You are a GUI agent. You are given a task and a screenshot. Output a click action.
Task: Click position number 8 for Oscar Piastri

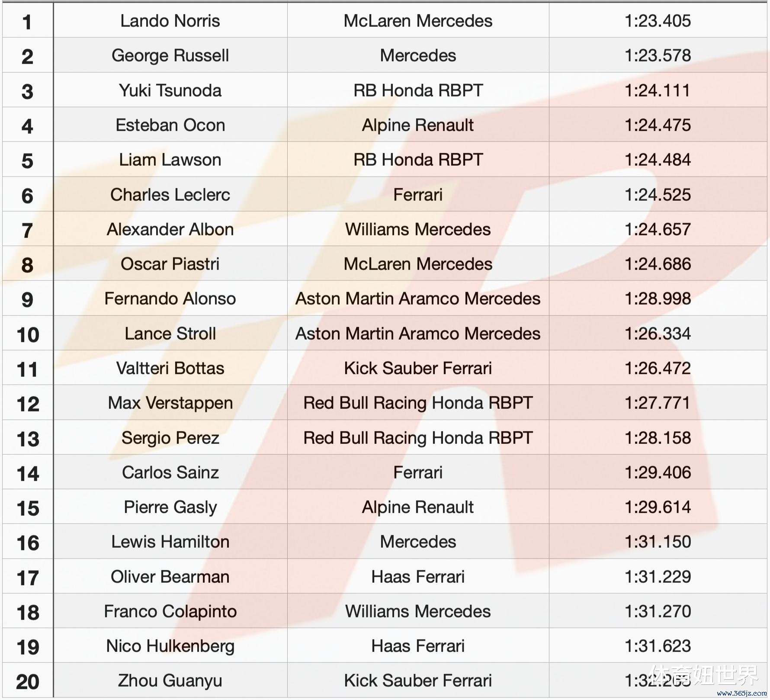tap(27, 264)
